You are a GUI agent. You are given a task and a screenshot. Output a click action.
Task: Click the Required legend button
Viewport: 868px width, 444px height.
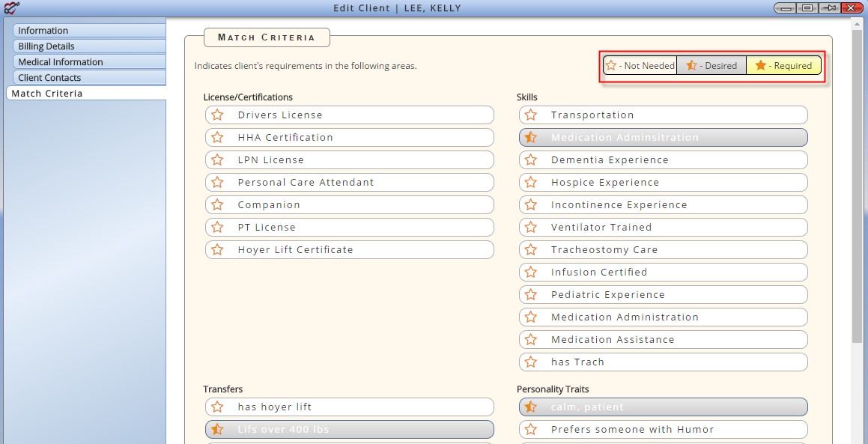(783, 65)
